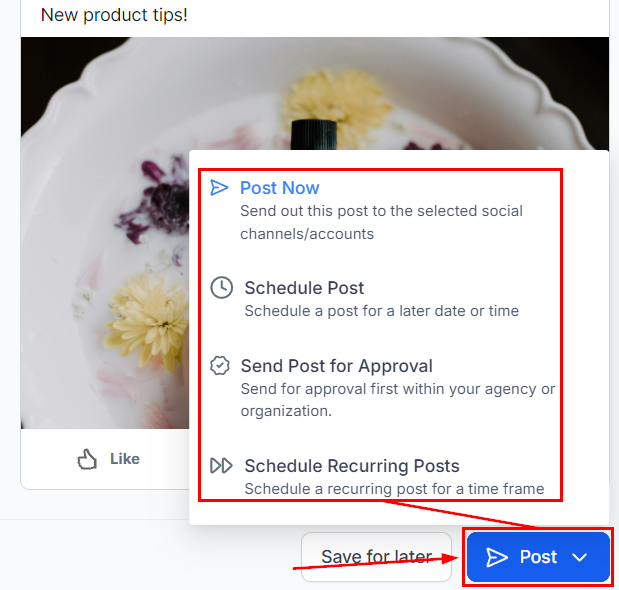Click the Like text under the post
This screenshot has width=619, height=590.
point(125,459)
